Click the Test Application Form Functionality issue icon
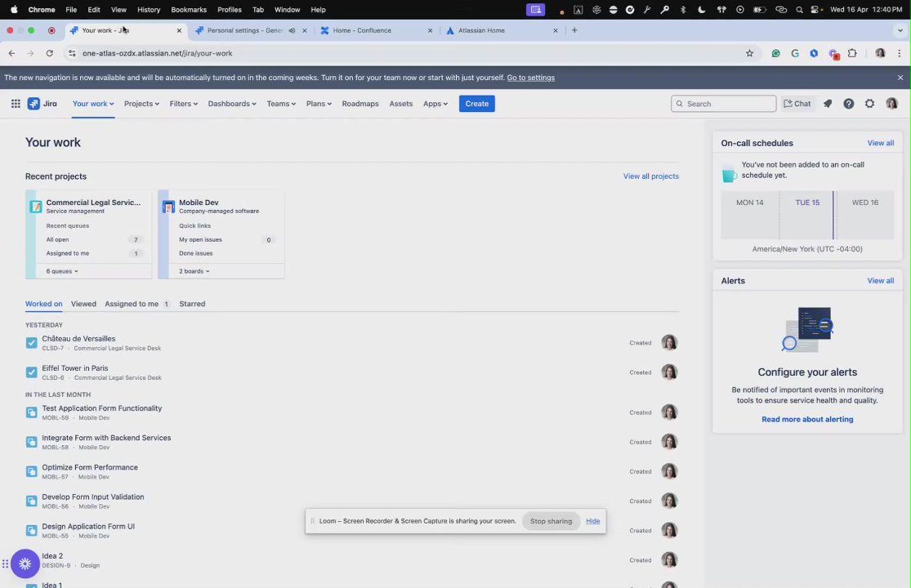This screenshot has height=588, width=911. [x=31, y=412]
